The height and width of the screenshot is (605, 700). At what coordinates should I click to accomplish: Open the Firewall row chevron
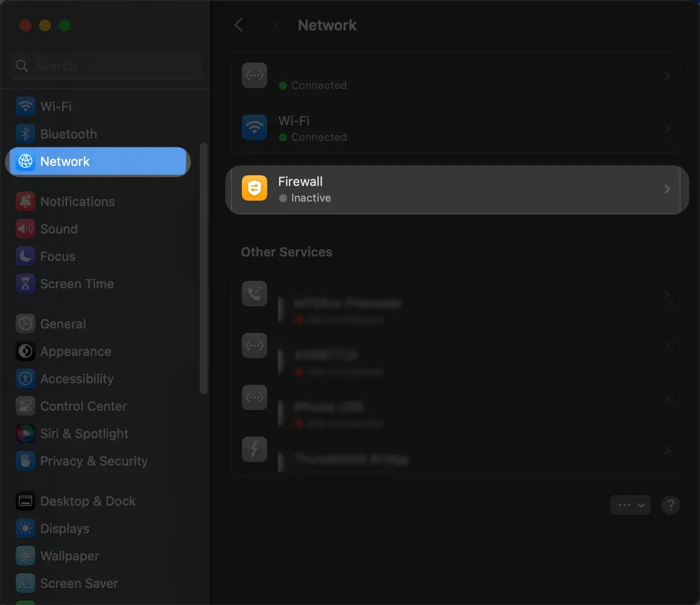click(x=667, y=189)
